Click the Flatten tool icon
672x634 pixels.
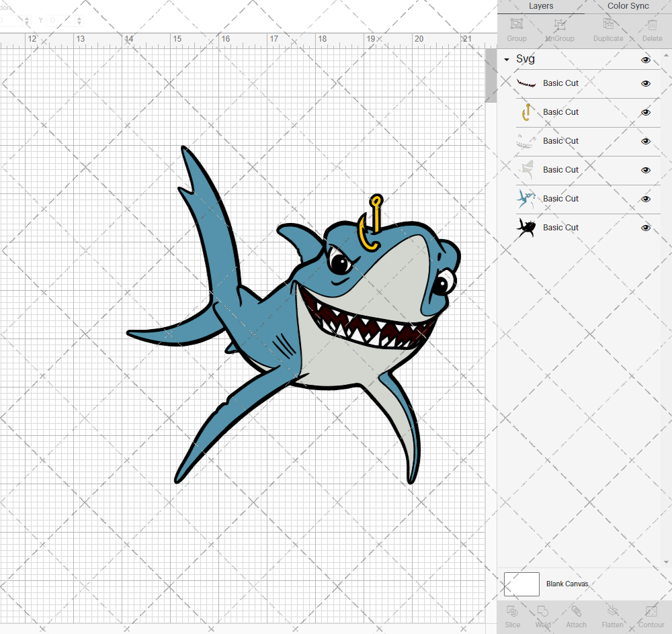point(612,610)
